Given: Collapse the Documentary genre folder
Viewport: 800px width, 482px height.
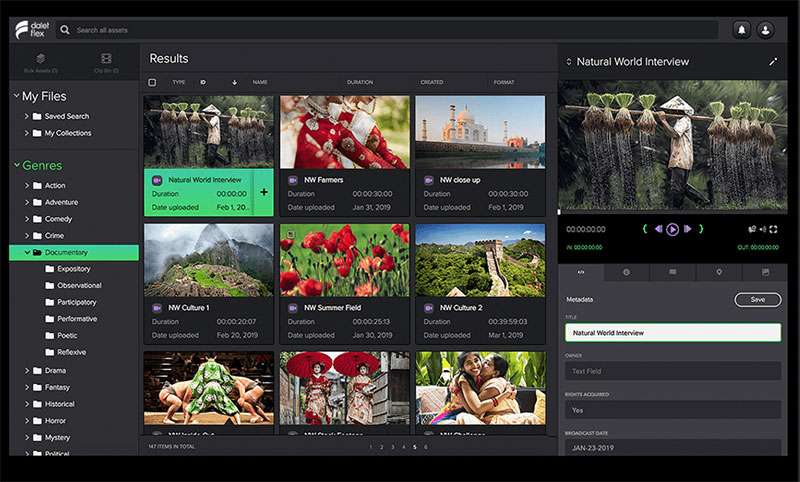Looking at the screenshot, I should point(27,252).
